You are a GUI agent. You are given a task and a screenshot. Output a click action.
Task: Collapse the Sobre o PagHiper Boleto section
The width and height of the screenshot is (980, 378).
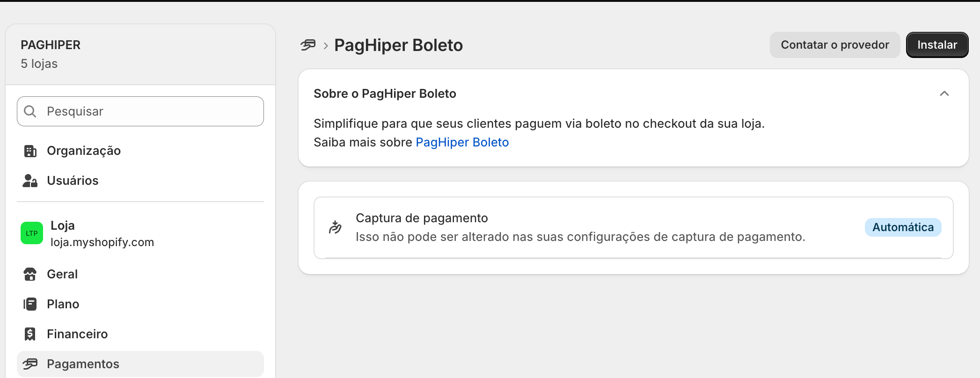(944, 94)
